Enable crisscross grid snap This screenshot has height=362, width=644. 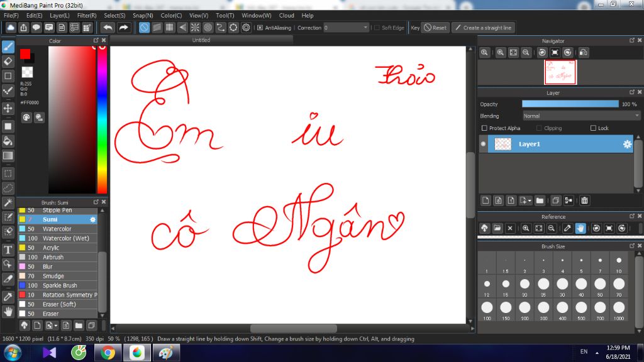[170, 28]
